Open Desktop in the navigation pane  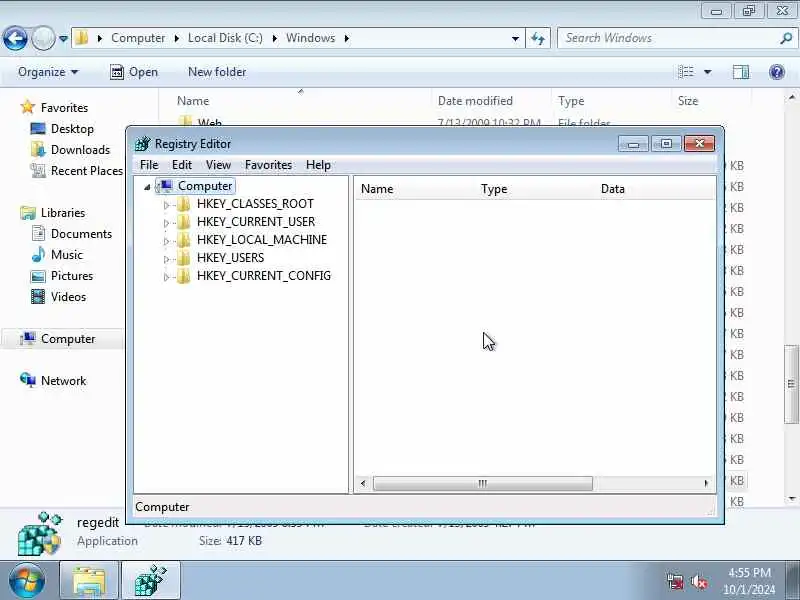tap(72, 129)
